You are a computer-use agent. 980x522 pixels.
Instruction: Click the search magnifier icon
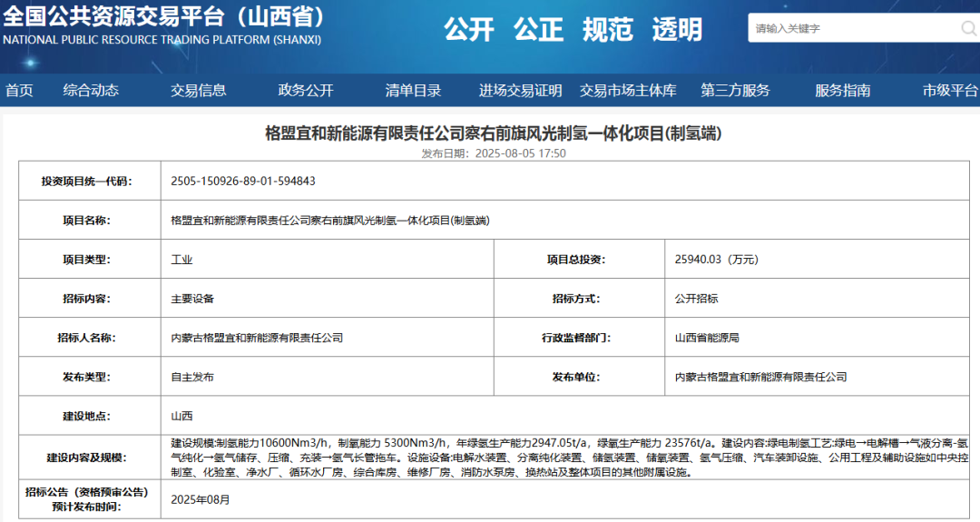click(x=967, y=28)
